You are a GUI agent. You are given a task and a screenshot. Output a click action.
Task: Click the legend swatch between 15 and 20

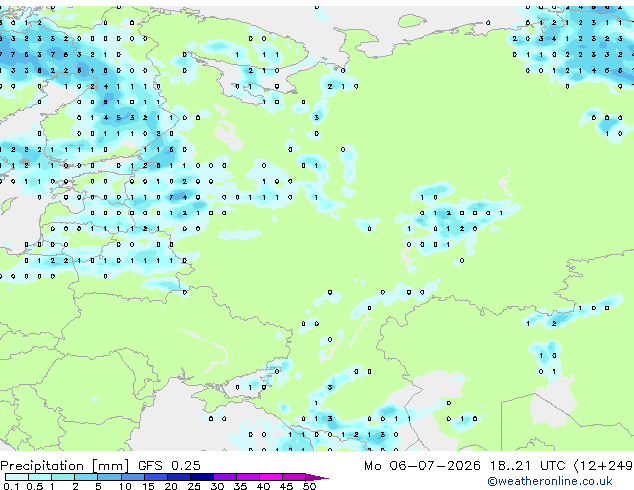[156, 477]
